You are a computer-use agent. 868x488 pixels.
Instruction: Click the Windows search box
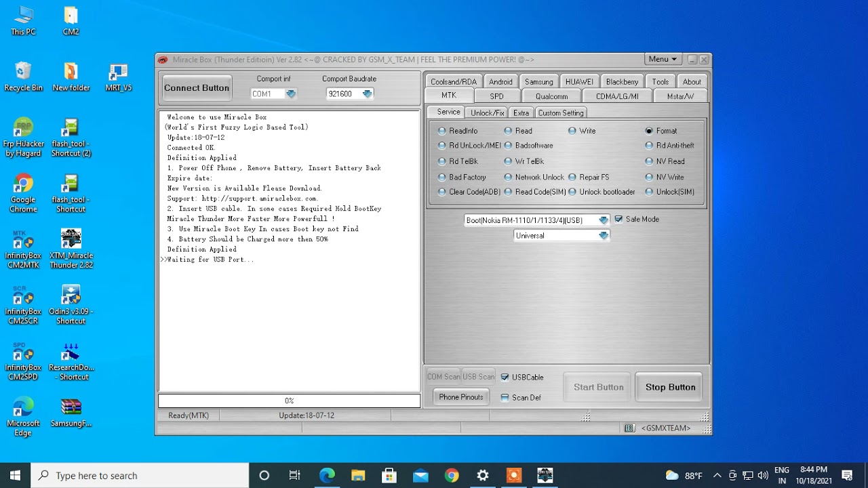point(140,475)
